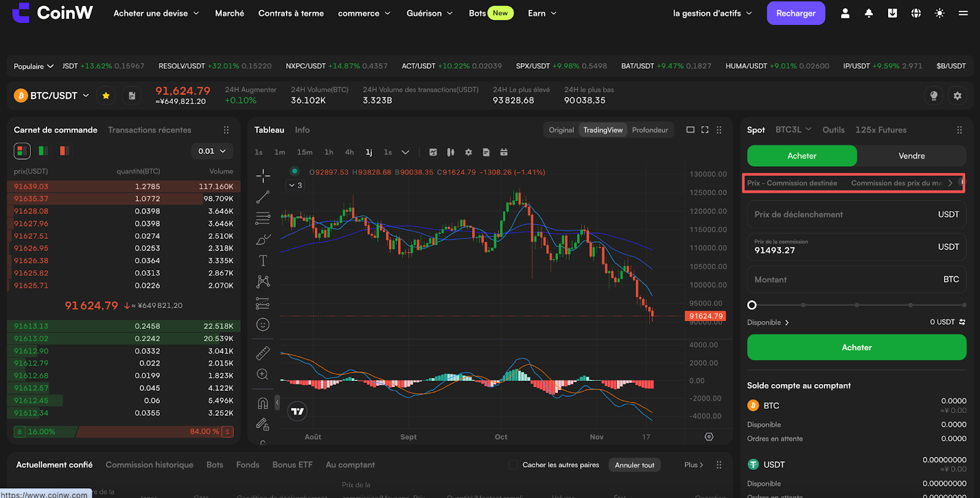Screen dimensions: 980x498
Task: Open the chart interval dropdown arrow
Action: coord(405,152)
